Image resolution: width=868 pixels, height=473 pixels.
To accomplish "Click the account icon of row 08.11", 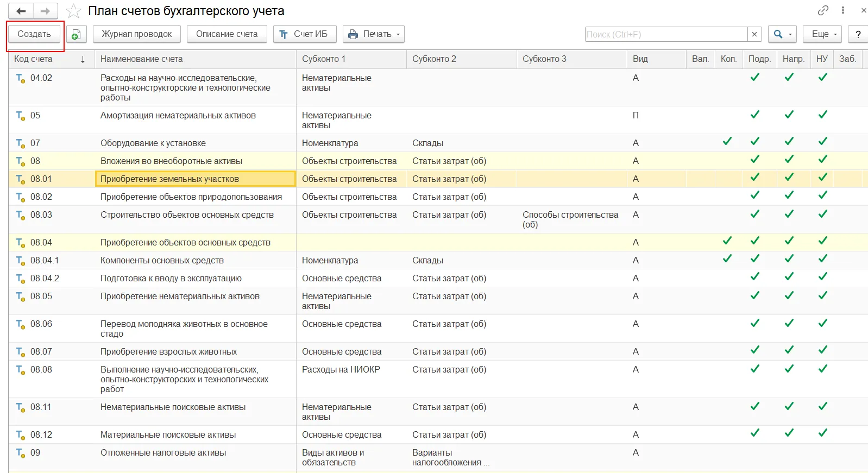I will (21, 407).
